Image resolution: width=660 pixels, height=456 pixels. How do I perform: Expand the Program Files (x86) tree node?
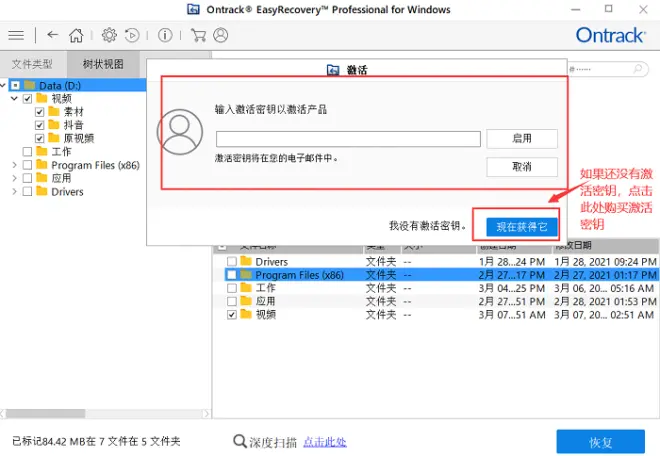[x=14, y=165]
